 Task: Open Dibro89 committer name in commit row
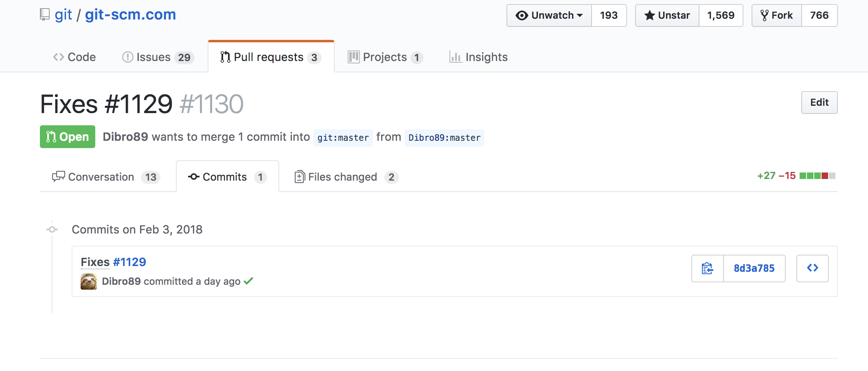pos(121,282)
